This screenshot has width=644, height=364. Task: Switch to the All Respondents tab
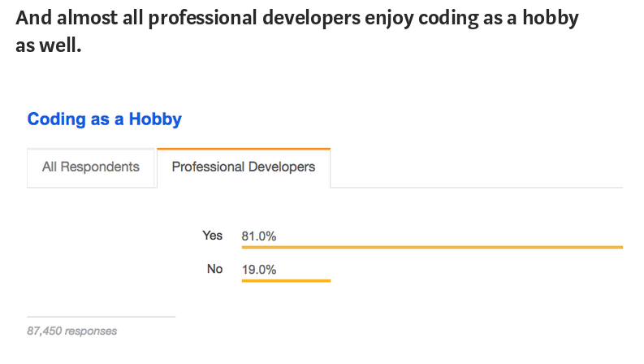click(91, 167)
